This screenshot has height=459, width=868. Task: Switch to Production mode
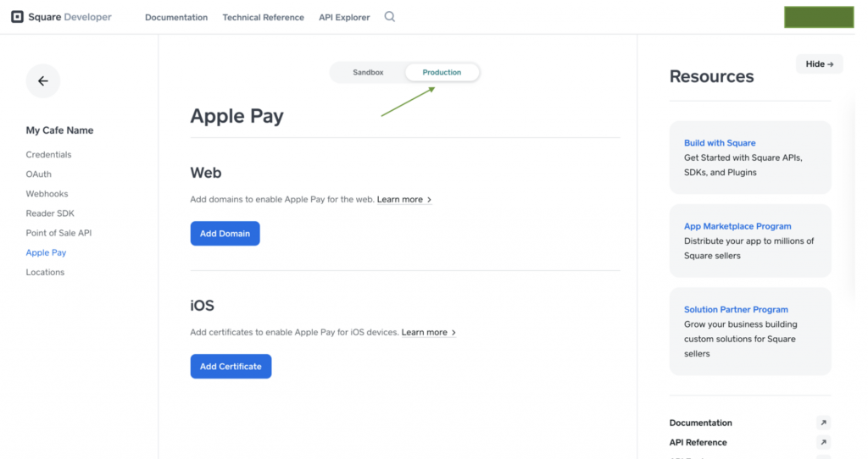[442, 73]
